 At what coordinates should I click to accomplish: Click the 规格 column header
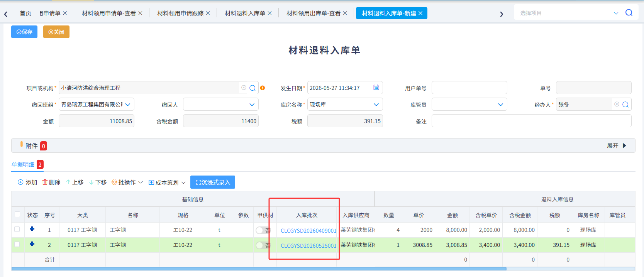[x=183, y=215]
